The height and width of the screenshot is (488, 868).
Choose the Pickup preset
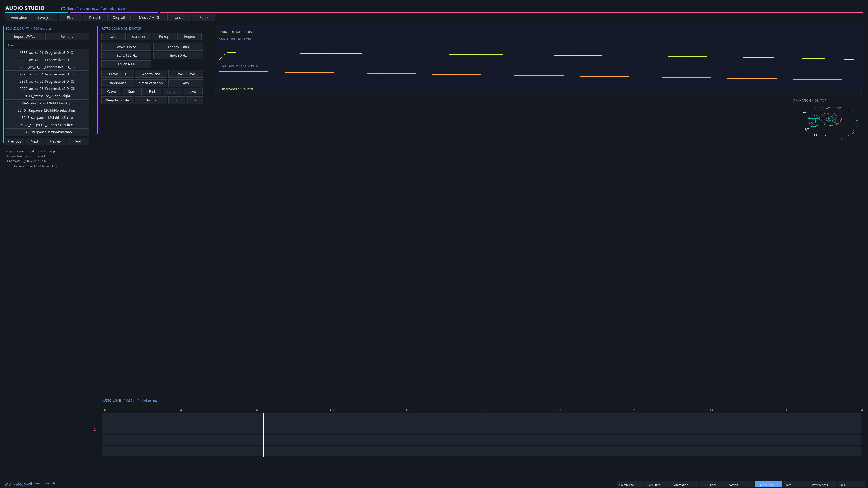(x=164, y=36)
